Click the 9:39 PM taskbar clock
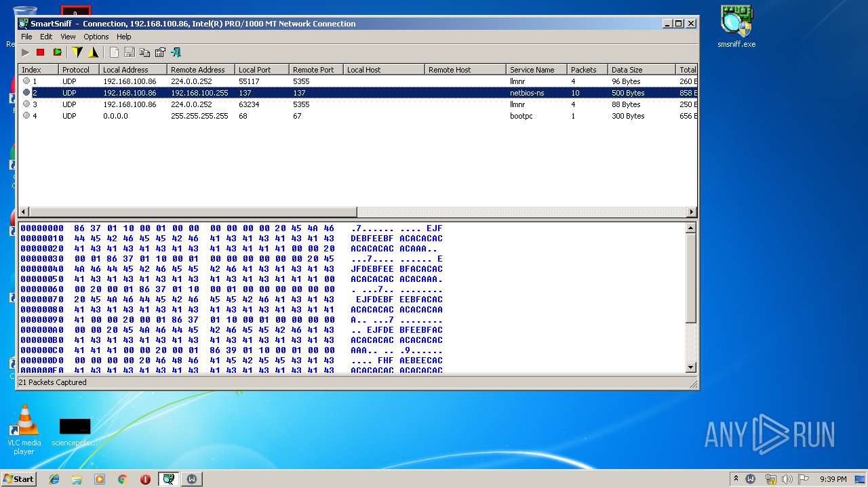The image size is (868, 488). click(x=833, y=479)
